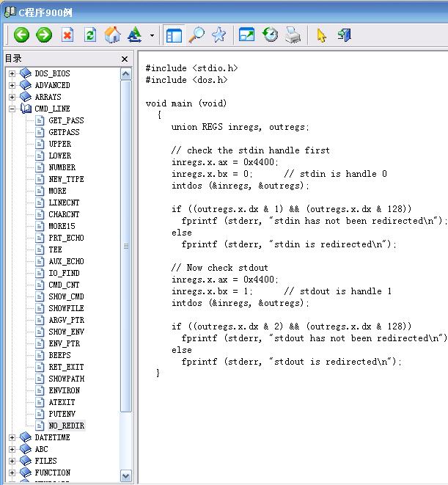Open favorites with the star icon
This screenshot has height=485, width=448.
pos(219,35)
